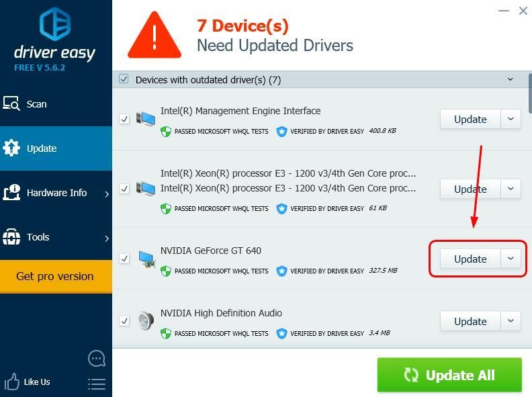This screenshot has width=532, height=397.
Task: Click 'NVIDIA High Definition Audio' device name
Action: pyautogui.click(x=221, y=313)
